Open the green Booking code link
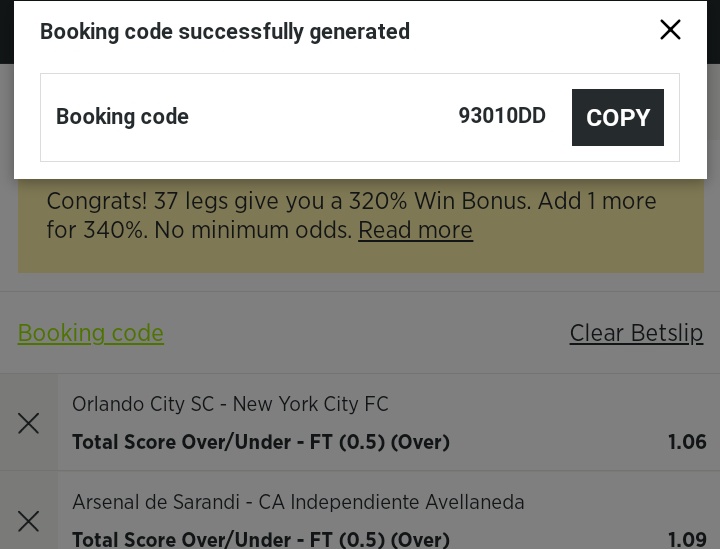This screenshot has height=549, width=720. click(x=90, y=333)
